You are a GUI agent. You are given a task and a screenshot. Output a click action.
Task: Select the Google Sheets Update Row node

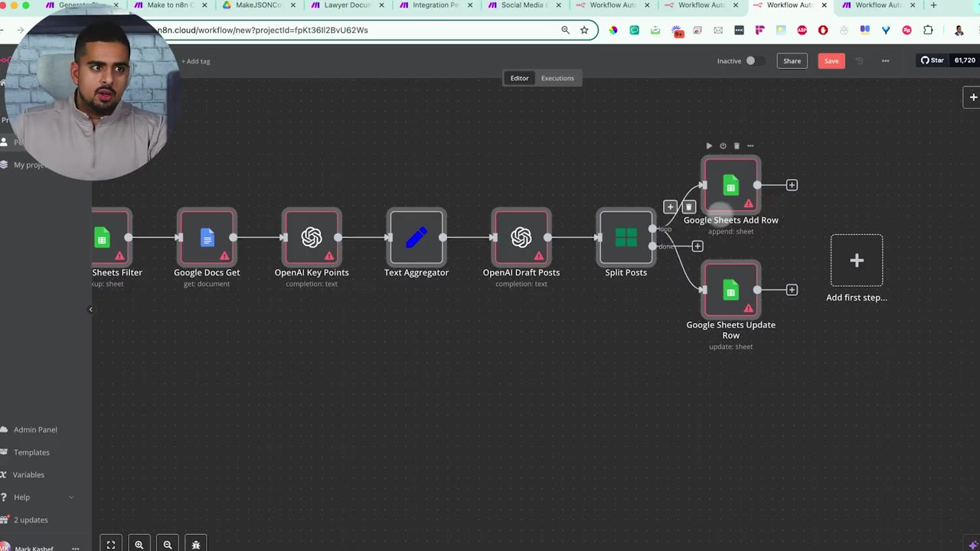[x=731, y=289]
